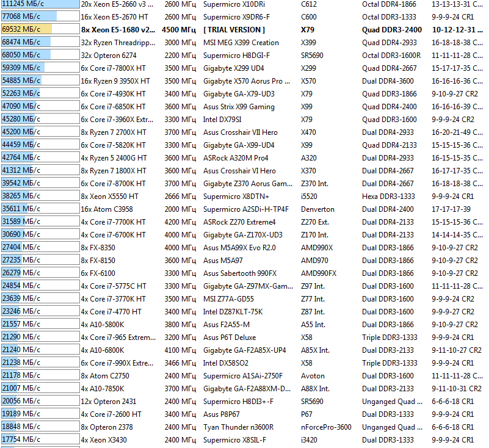Click Supermicro H8DI3+-F motherboard cell

(238, 400)
